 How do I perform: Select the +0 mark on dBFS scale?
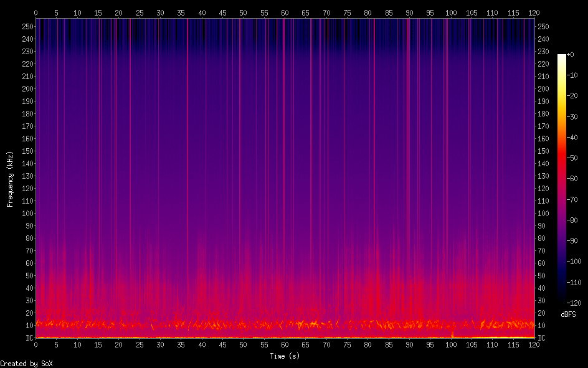(571, 55)
